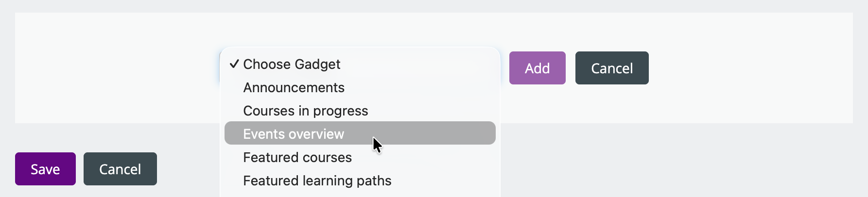Choose Featured learning paths gadget
Image resolution: width=868 pixels, height=197 pixels.
(x=317, y=181)
